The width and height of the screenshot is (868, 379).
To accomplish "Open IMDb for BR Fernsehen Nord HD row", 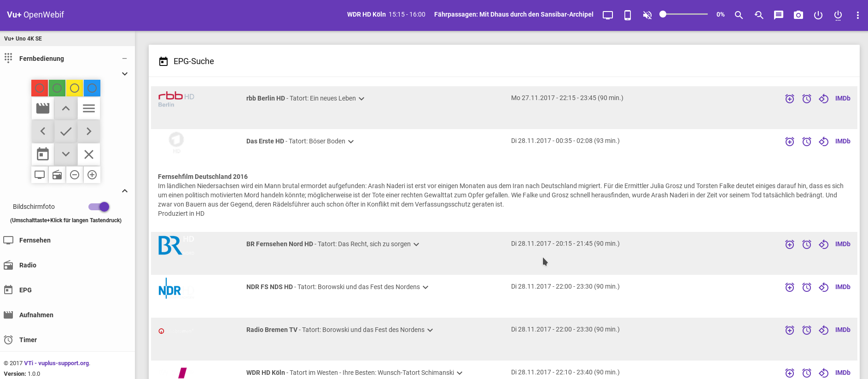I will 843,244.
